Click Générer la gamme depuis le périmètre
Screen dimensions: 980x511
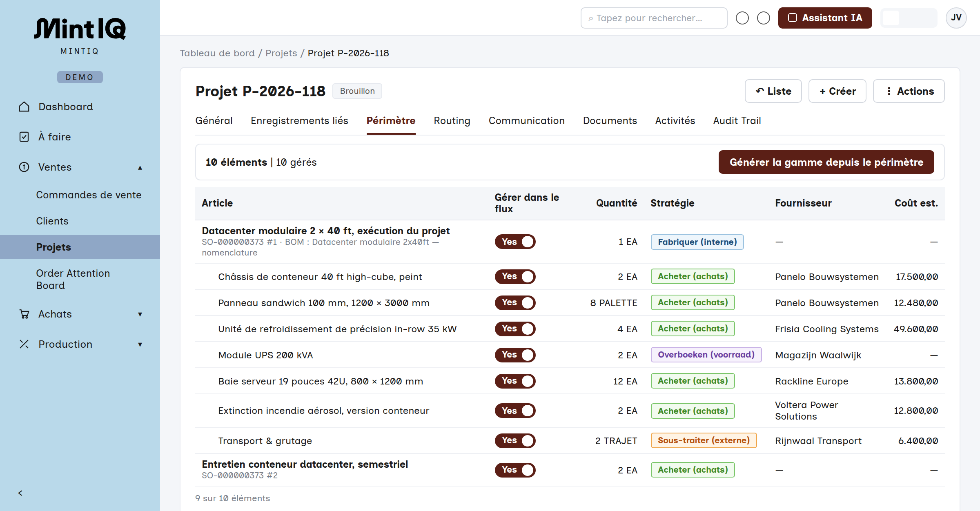coord(826,162)
